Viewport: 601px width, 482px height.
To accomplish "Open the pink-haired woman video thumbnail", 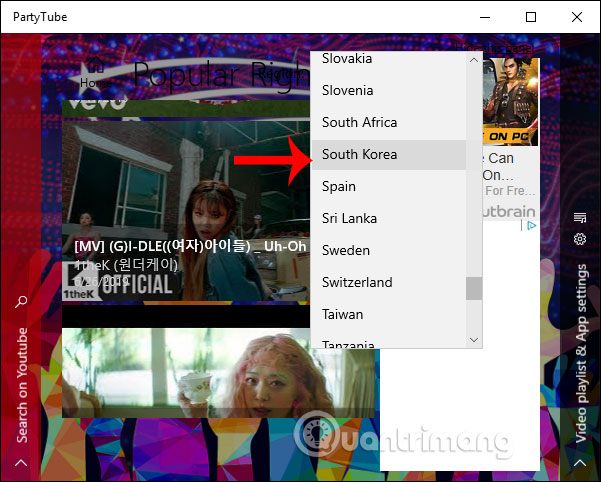I will point(218,373).
